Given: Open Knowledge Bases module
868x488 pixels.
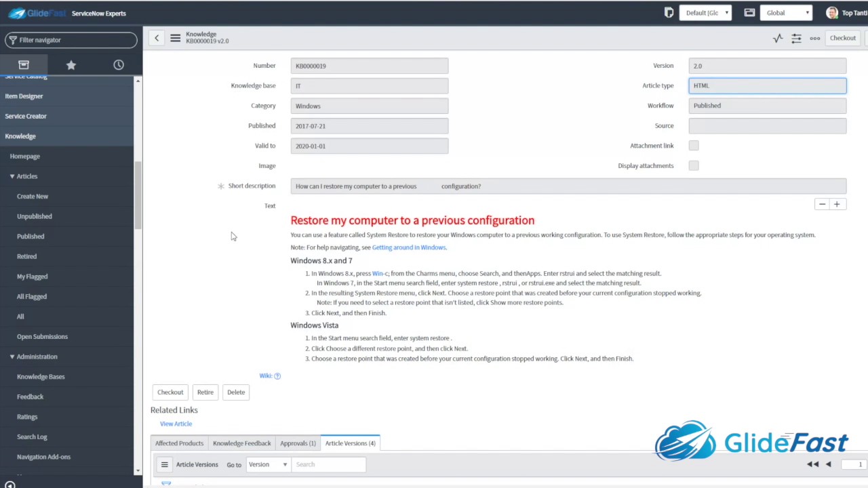Looking at the screenshot, I should click(x=41, y=377).
